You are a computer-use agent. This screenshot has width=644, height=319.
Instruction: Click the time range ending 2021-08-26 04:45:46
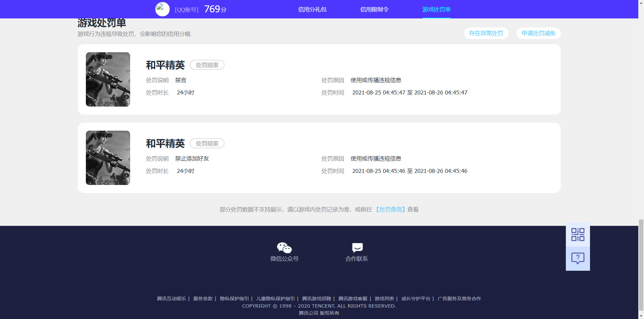[410, 171]
